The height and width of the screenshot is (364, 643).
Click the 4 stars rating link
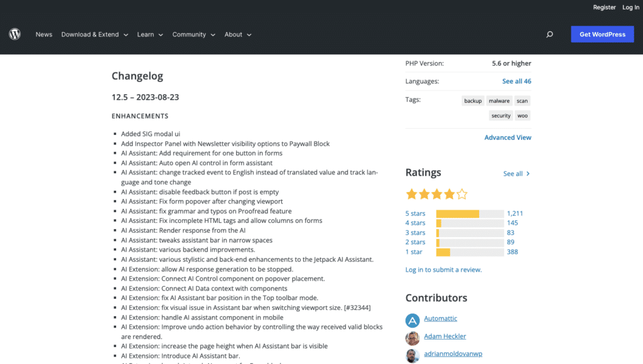415,223
